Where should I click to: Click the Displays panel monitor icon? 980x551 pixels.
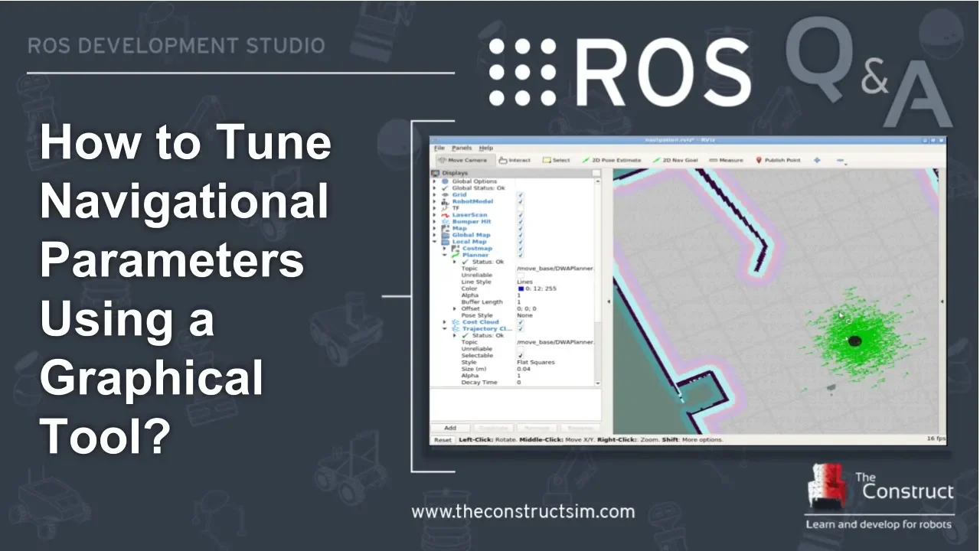436,173
